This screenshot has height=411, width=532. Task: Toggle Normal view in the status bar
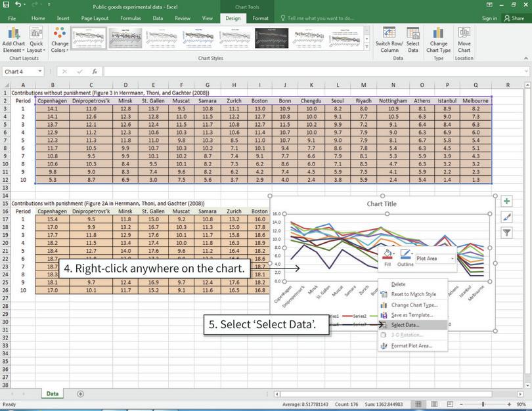(418, 404)
